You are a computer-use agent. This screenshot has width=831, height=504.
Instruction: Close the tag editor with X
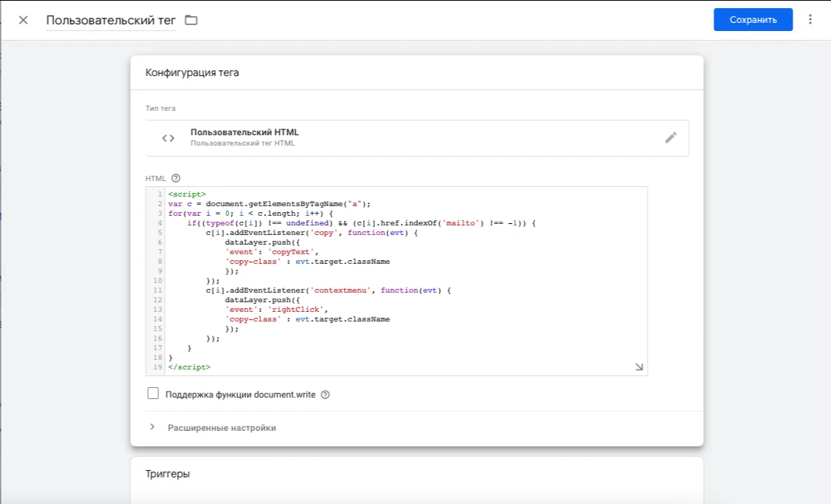[x=23, y=20]
